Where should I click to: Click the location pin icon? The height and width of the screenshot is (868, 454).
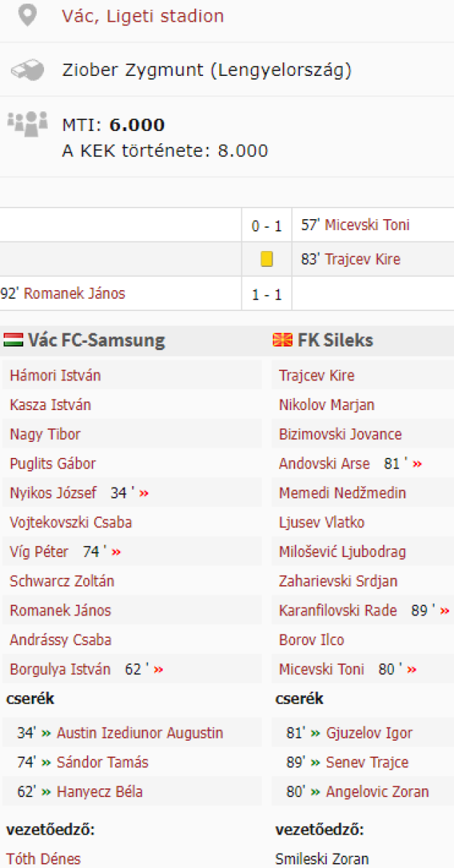click(27, 15)
